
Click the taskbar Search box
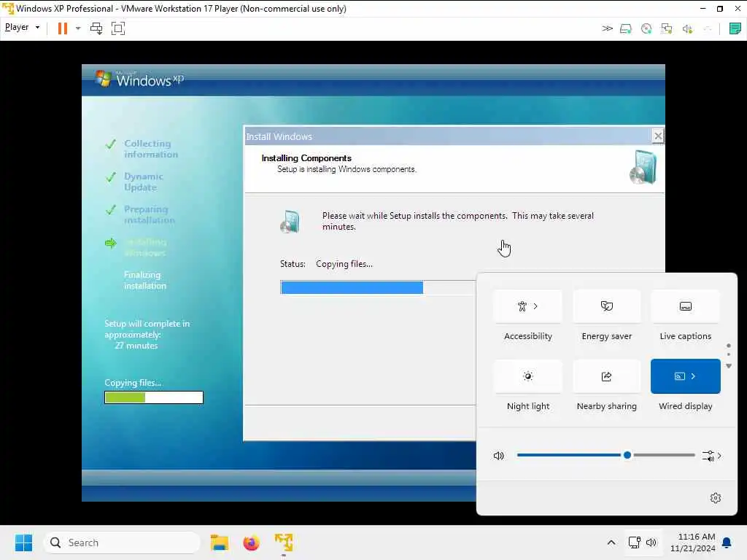tap(122, 542)
